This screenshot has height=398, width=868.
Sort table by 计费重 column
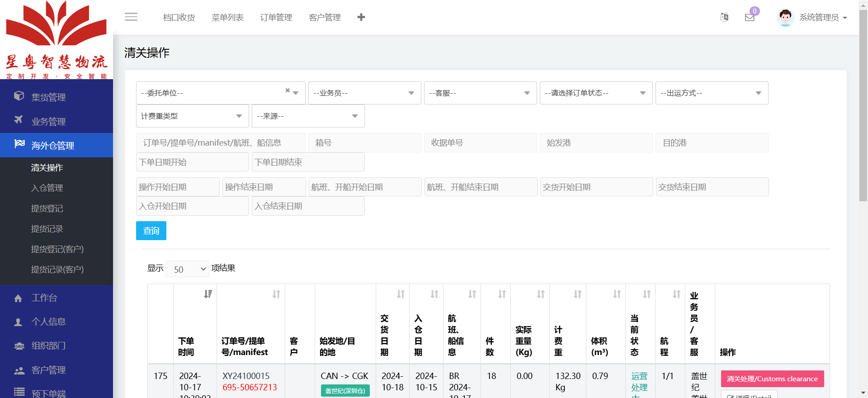577,294
